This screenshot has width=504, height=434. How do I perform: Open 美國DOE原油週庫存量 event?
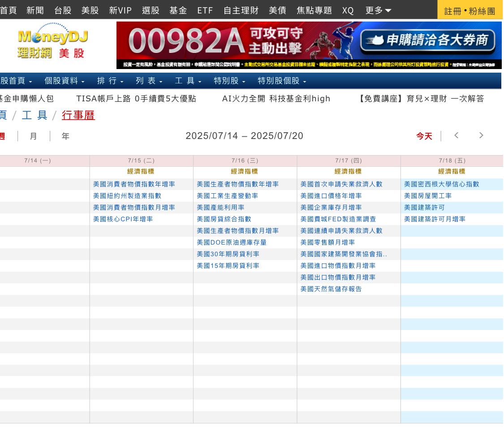232,243
